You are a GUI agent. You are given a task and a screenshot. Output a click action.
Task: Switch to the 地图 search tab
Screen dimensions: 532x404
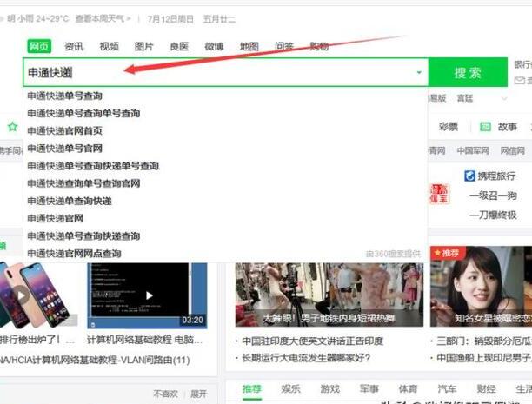249,46
